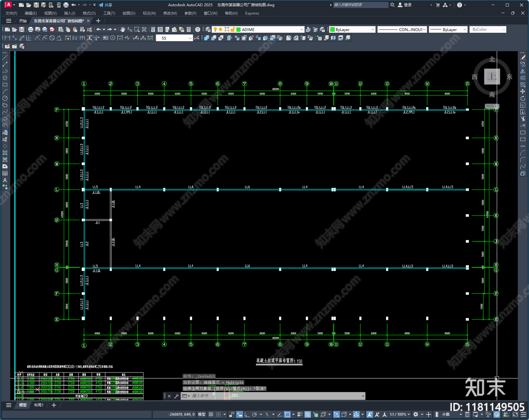Add new layout with plus button
Image resolution: width=529 pixels, height=420 pixels.
point(54,405)
